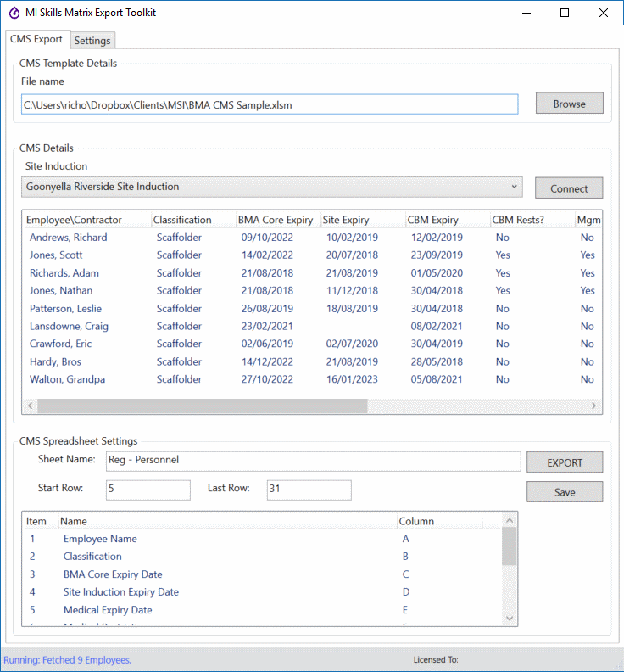This screenshot has height=672, width=624.
Task: Sort by Site Expiry column header
Action: (x=363, y=220)
